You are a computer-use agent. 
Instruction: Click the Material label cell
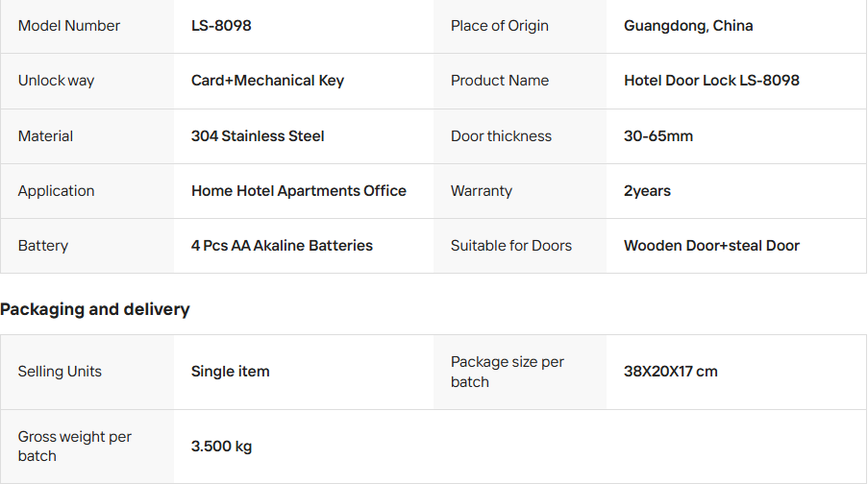coord(45,136)
